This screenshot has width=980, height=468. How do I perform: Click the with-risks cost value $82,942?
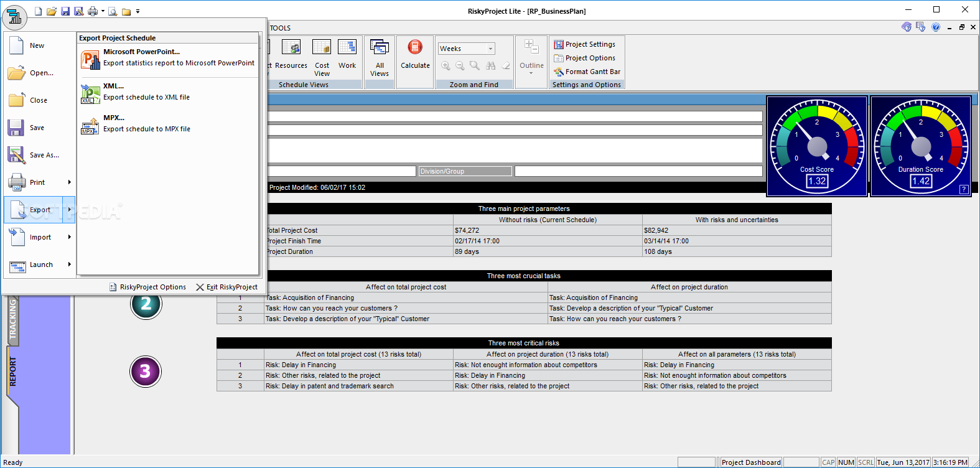coord(737,230)
